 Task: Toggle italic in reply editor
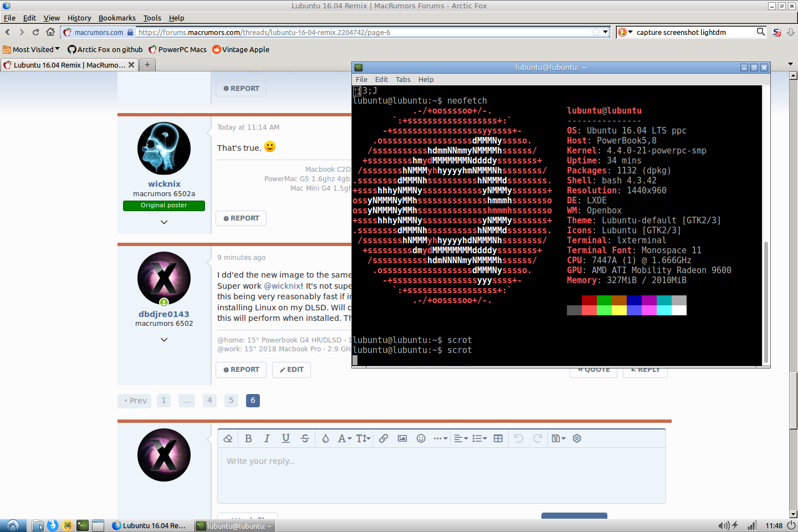point(267,438)
